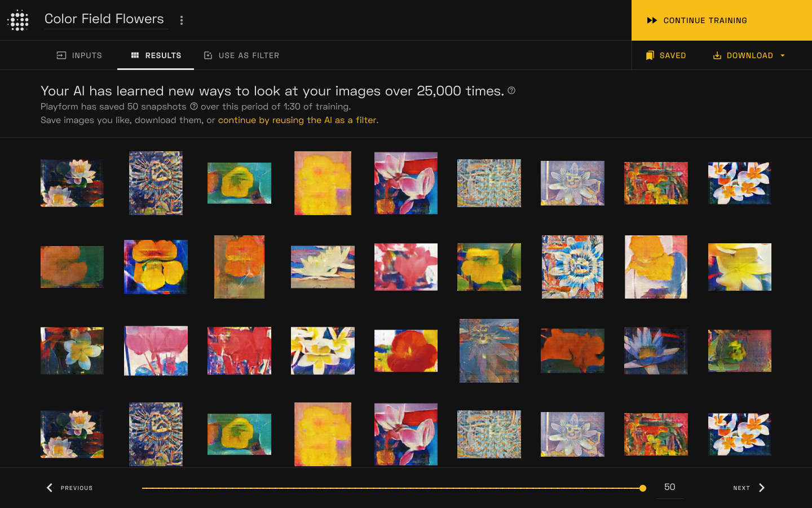Open the red poppy thumbnail on yellow background
This screenshot has height=508, width=812.
click(x=406, y=351)
